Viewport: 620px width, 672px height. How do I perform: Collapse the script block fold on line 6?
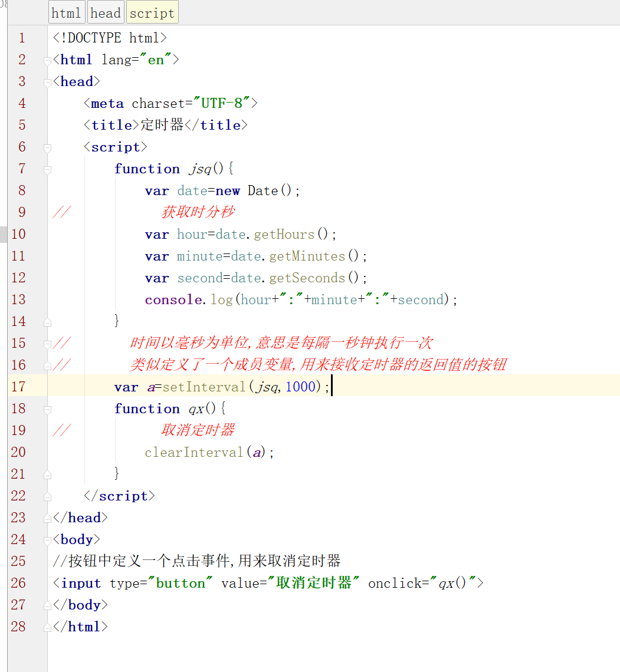point(48,148)
